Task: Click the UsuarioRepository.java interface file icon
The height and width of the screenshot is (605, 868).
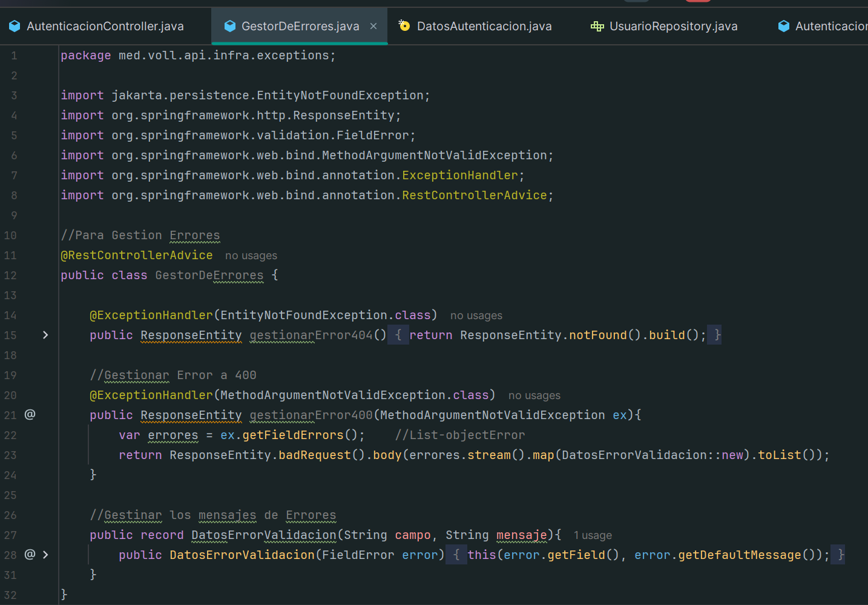Action: tap(597, 26)
